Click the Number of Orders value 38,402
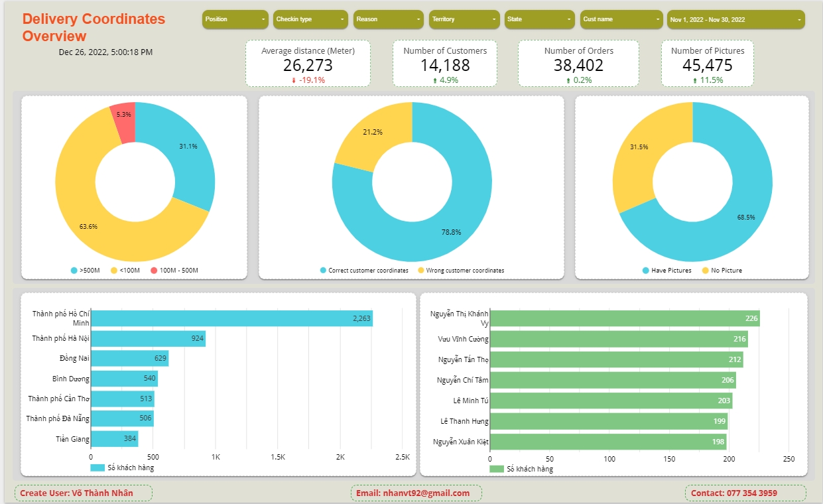 coord(578,65)
